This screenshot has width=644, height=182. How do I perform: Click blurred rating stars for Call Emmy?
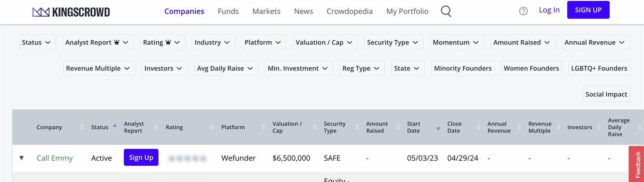[x=188, y=158]
